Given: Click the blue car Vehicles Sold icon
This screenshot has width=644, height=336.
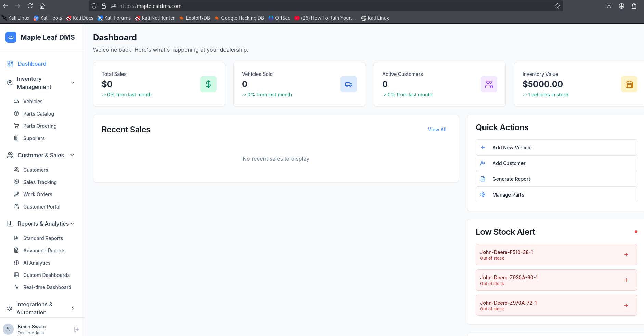Looking at the screenshot, I should 348,84.
